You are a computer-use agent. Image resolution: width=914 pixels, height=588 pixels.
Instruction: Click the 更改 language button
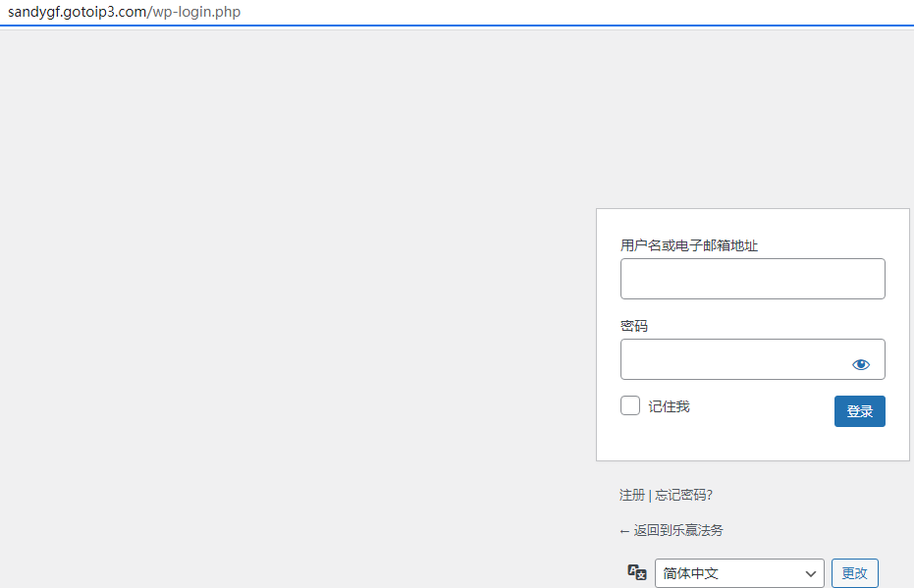854,573
